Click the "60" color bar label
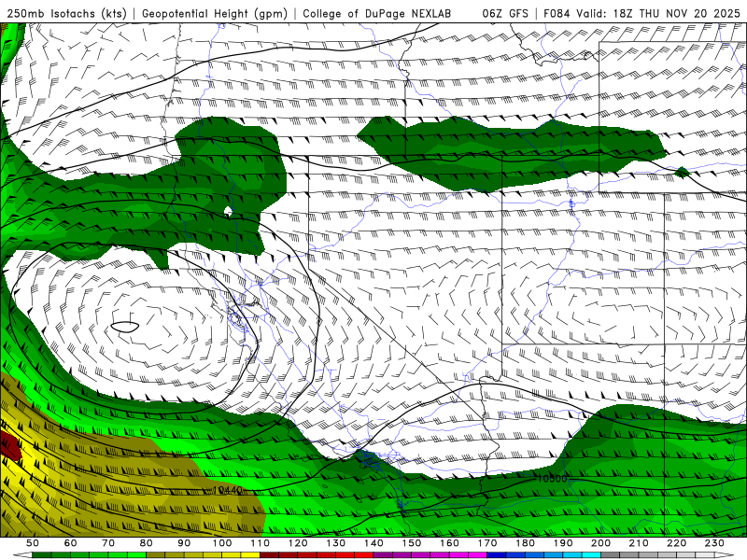Image resolution: width=747 pixels, height=560 pixels. tap(71, 543)
